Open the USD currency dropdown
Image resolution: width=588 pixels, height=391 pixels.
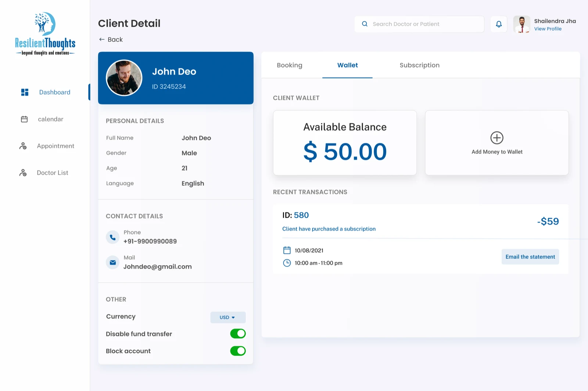point(228,317)
